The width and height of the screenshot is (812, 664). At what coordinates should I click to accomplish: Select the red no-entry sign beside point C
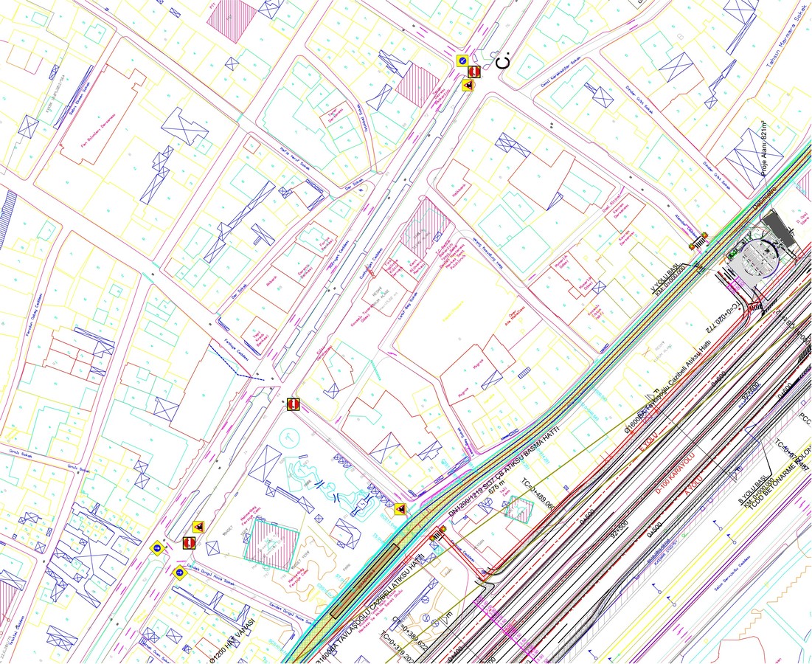point(473,72)
